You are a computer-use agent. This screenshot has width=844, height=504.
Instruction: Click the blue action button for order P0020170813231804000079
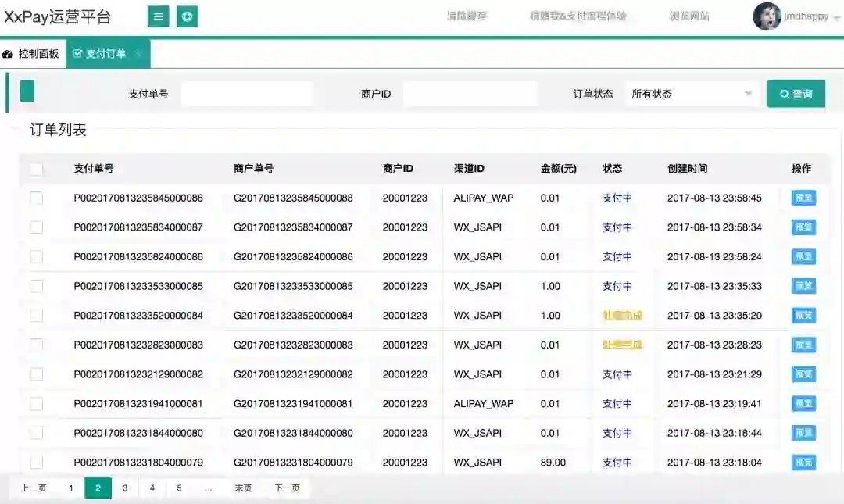(803, 463)
